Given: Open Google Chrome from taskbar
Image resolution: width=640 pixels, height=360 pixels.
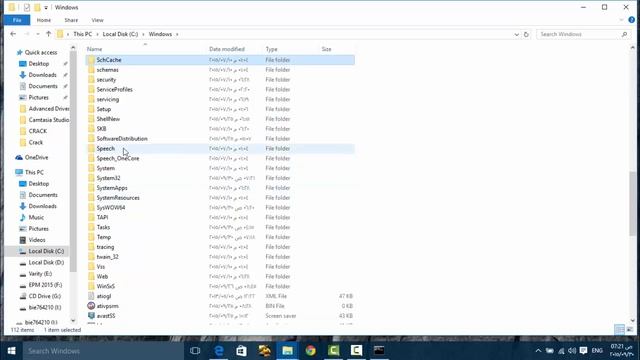Looking at the screenshot, I should [311, 351].
